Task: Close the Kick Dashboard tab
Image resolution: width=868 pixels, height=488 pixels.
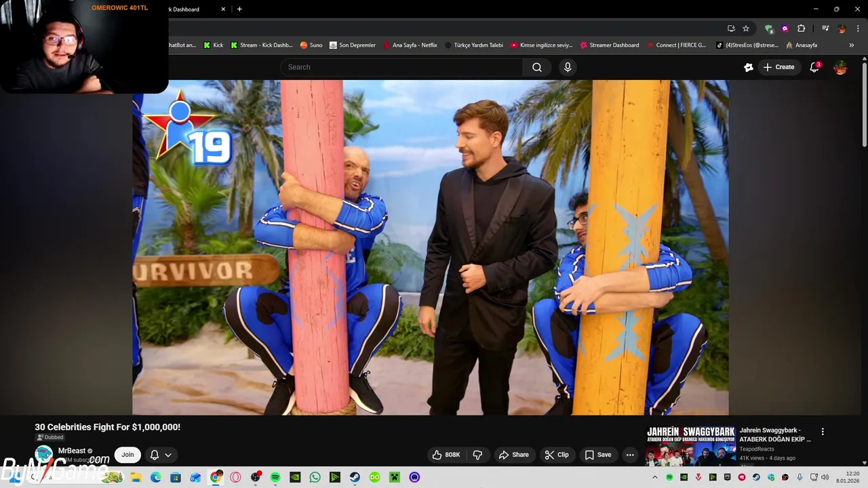Action: coord(224,9)
